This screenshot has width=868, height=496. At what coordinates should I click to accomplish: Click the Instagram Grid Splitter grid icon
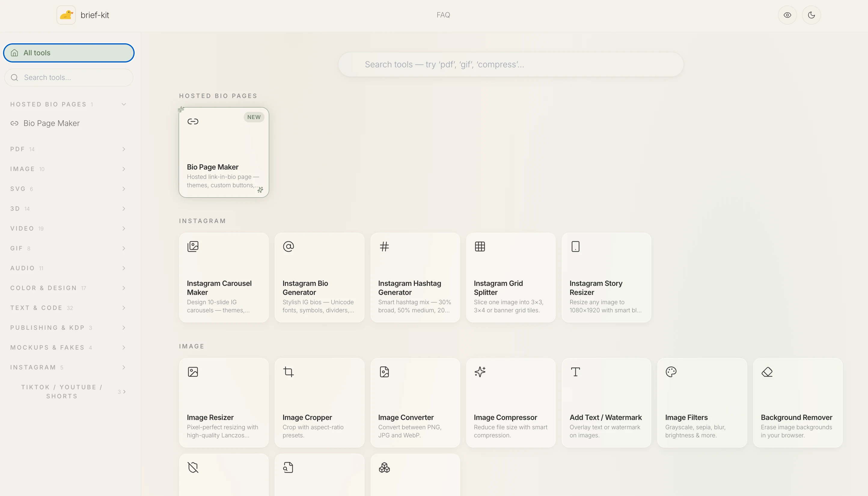(480, 246)
